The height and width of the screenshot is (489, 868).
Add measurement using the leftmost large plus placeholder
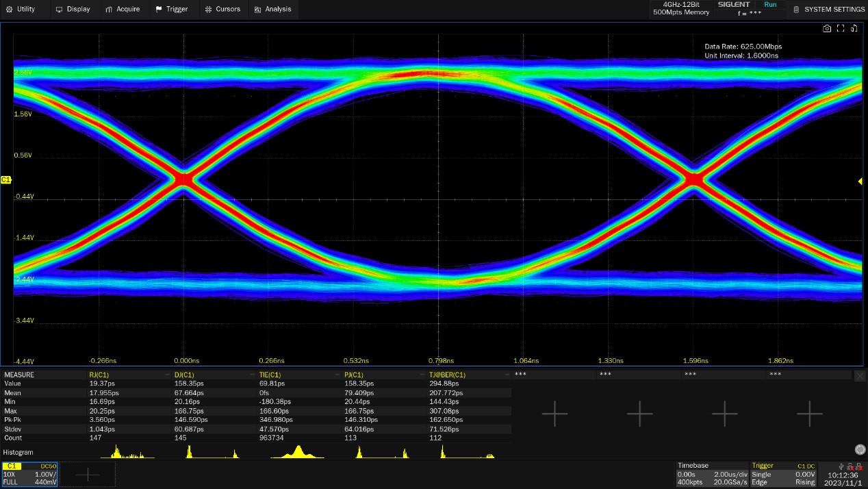(555, 414)
